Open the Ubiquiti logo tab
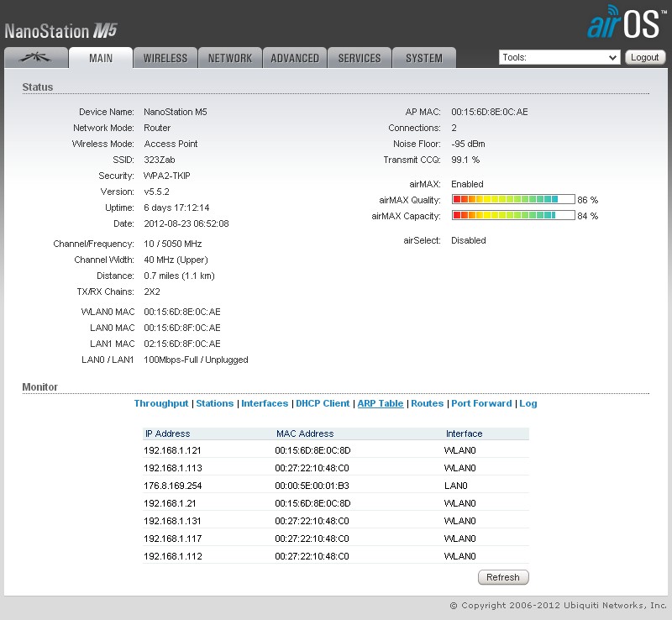 coord(36,58)
